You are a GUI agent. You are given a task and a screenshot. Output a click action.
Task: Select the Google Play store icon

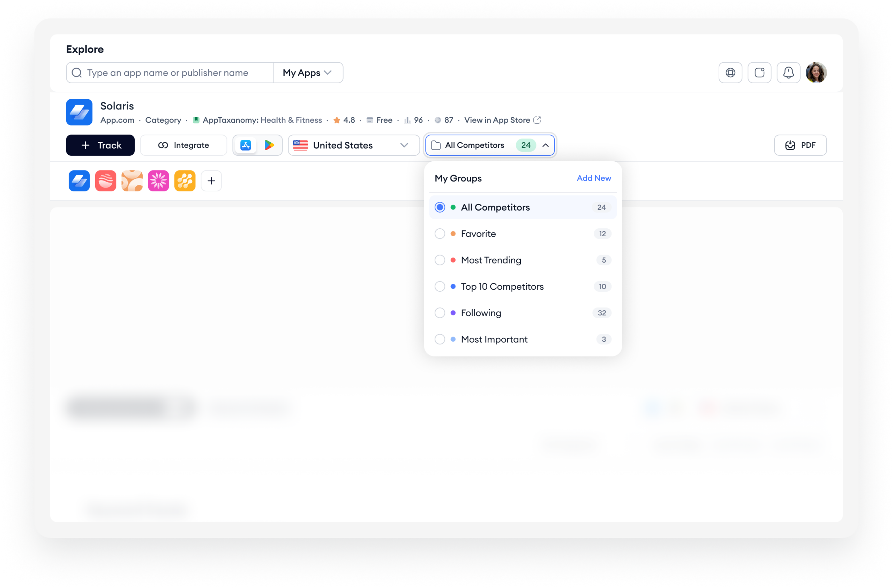click(269, 145)
